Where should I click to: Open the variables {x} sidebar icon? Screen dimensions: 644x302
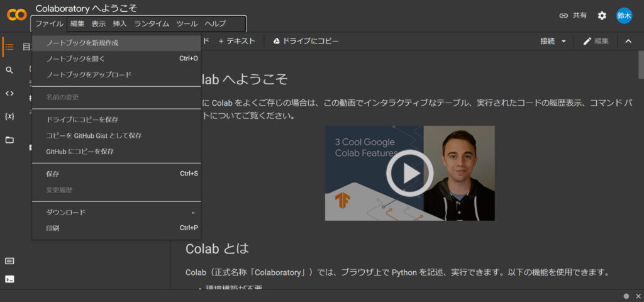(x=9, y=116)
